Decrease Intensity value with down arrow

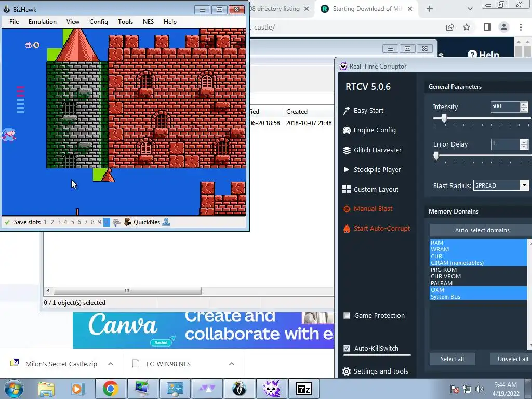pyautogui.click(x=524, y=109)
